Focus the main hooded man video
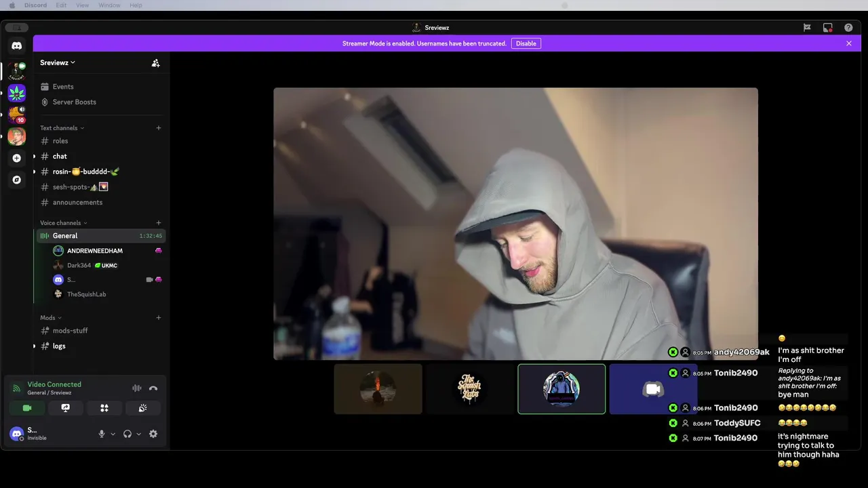Viewport: 868px width, 488px height. (x=515, y=224)
